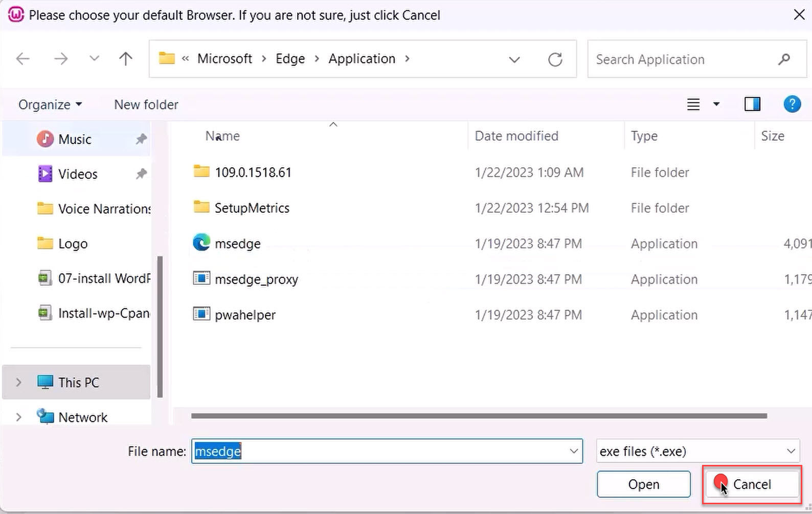Click the Cancel button

click(752, 484)
